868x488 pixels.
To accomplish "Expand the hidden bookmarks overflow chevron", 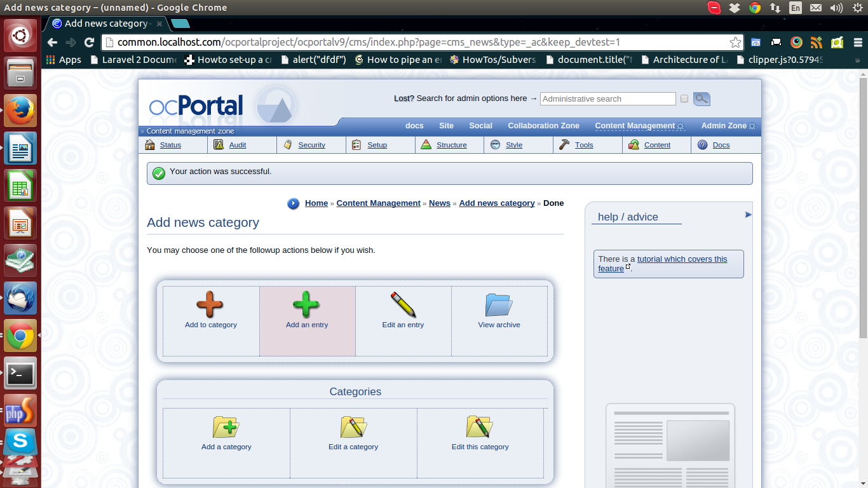I will point(858,60).
